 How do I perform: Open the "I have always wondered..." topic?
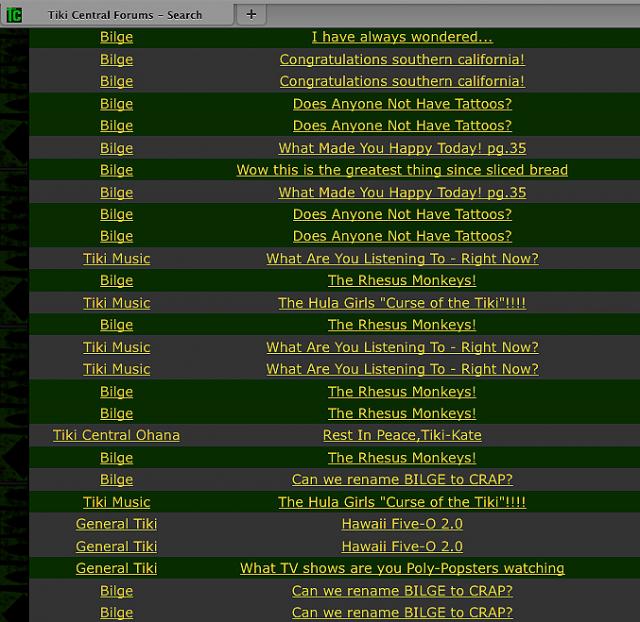tap(402, 37)
